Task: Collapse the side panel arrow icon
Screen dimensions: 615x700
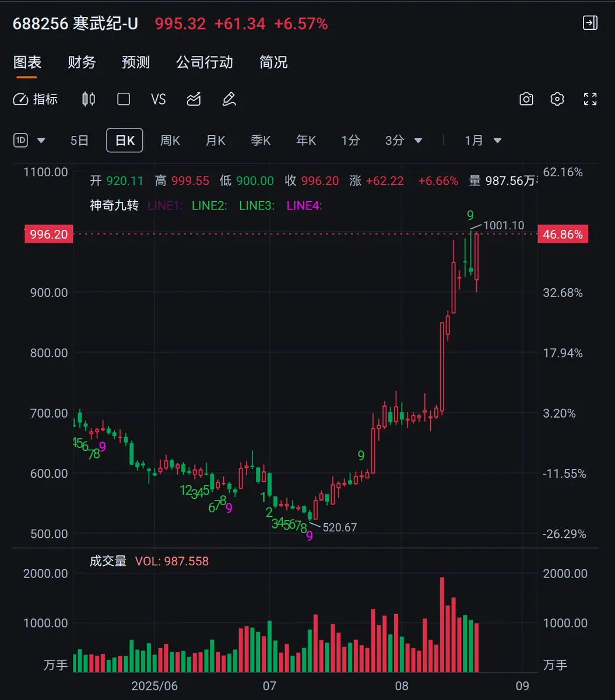Action: pyautogui.click(x=591, y=23)
